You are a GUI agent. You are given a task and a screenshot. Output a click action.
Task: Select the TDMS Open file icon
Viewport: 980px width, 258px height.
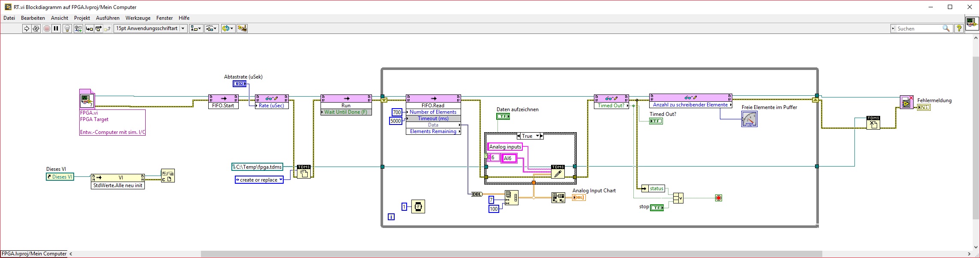pyautogui.click(x=303, y=172)
